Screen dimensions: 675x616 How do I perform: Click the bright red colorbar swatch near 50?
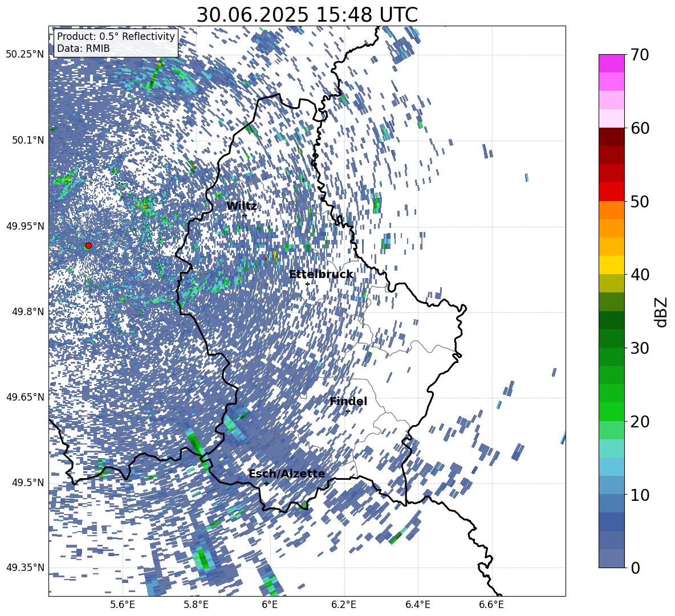(611, 191)
